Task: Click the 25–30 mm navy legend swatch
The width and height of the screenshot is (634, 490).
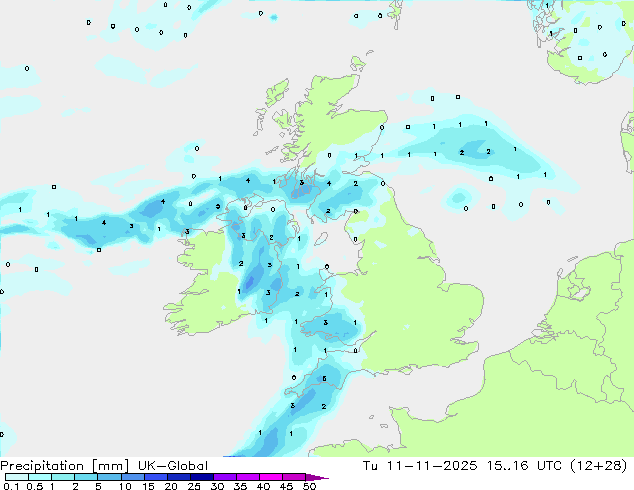Action: point(201,477)
